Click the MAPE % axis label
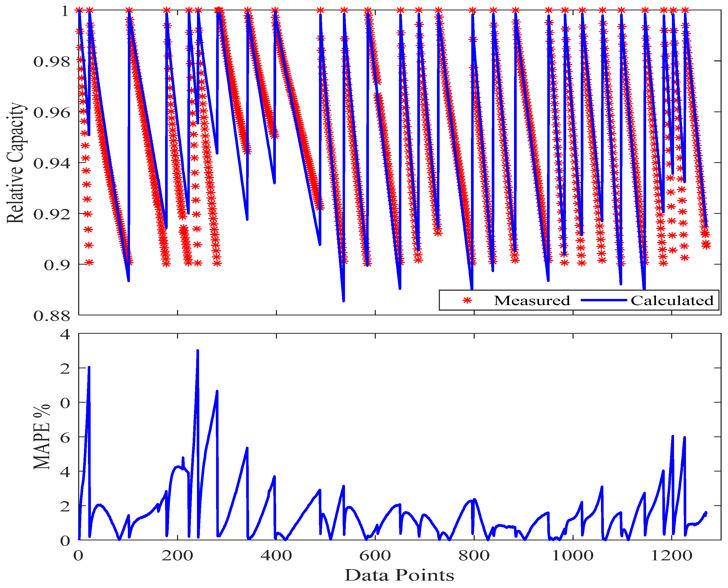 pos(42,437)
